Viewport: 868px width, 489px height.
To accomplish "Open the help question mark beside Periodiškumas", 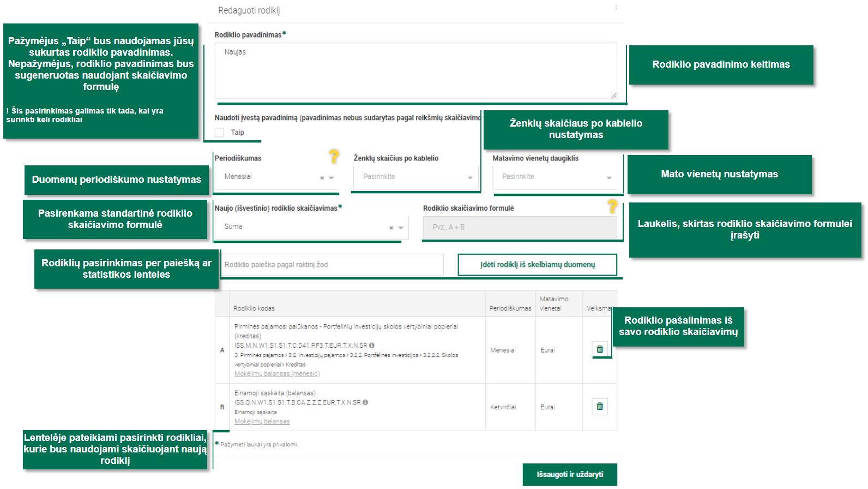I will [x=334, y=157].
